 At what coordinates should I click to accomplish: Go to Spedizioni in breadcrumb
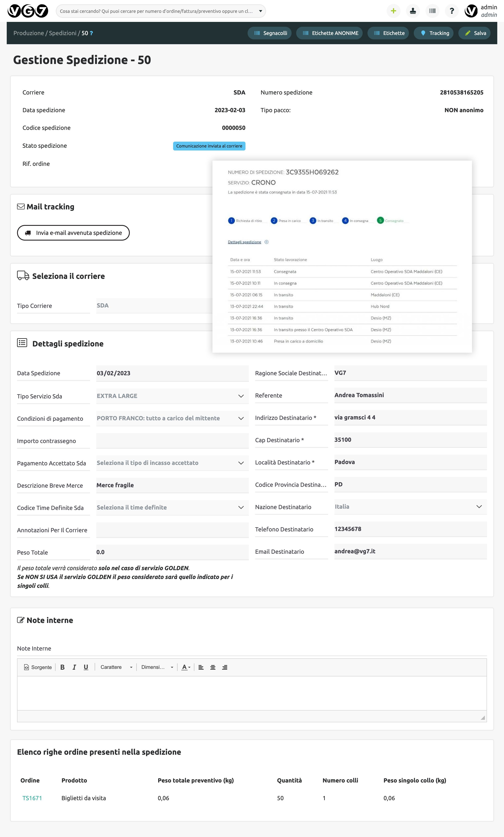62,33
